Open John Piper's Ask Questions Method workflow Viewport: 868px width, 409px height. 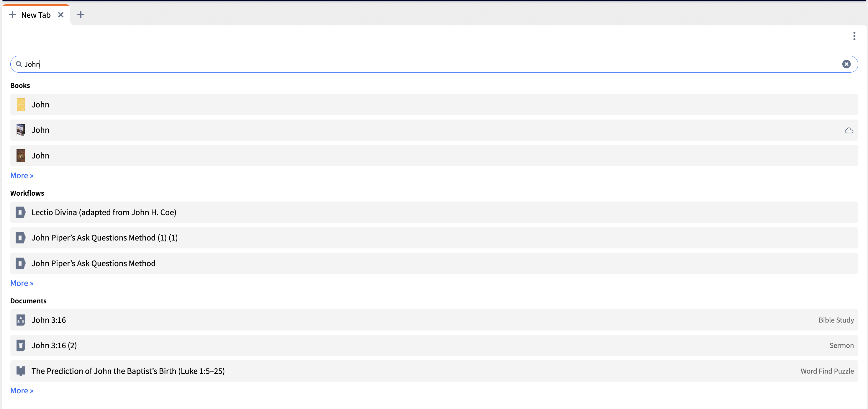(x=434, y=264)
